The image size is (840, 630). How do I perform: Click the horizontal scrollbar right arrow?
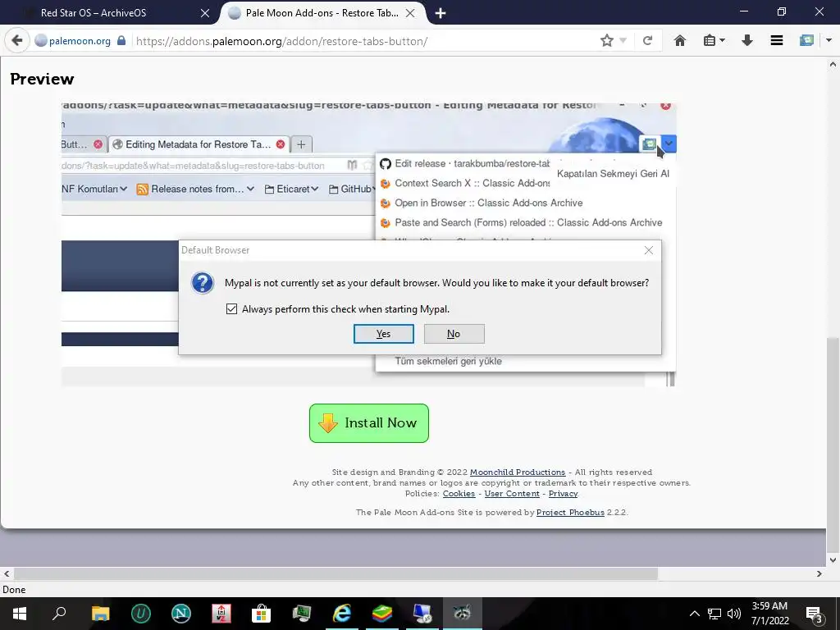(x=819, y=573)
